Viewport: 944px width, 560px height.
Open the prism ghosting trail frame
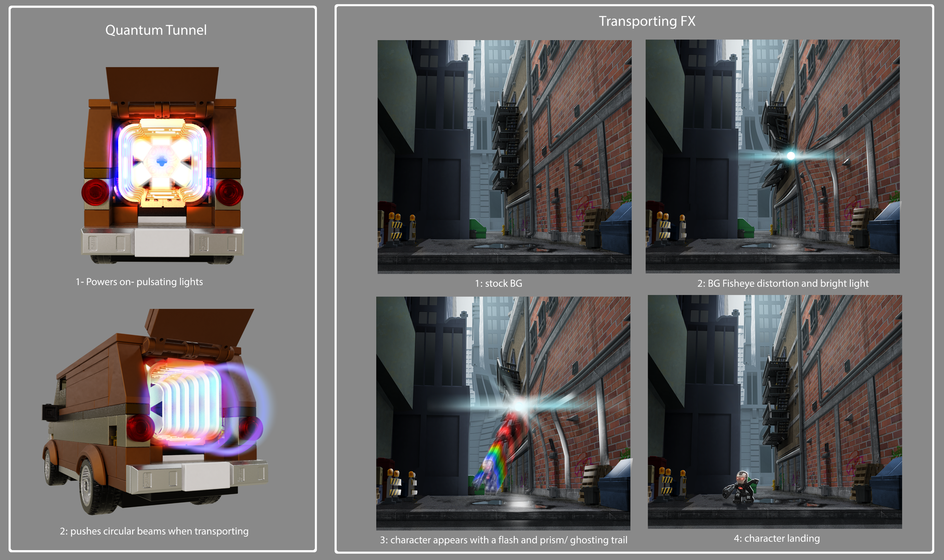click(x=503, y=413)
